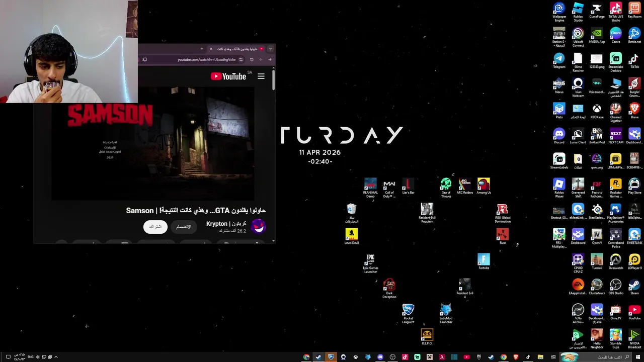644x362 pixels.
Task: Select the Fortnite desktop icon
Action: point(484,262)
